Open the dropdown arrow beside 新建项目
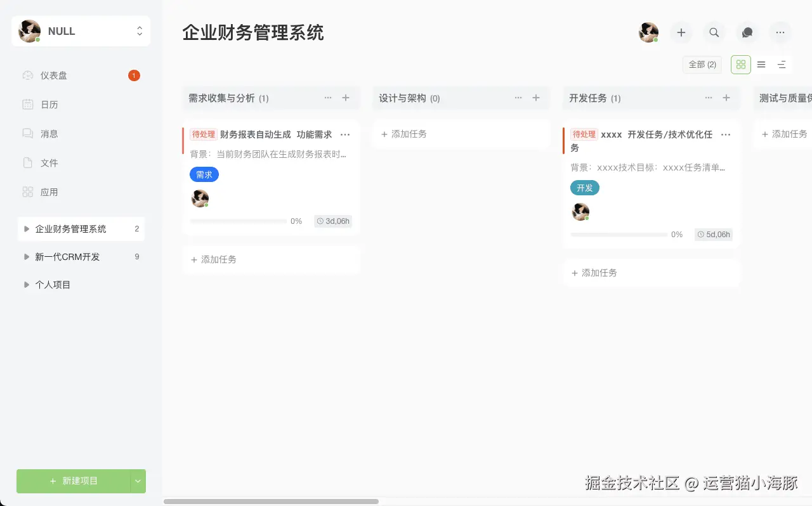 [138, 481]
